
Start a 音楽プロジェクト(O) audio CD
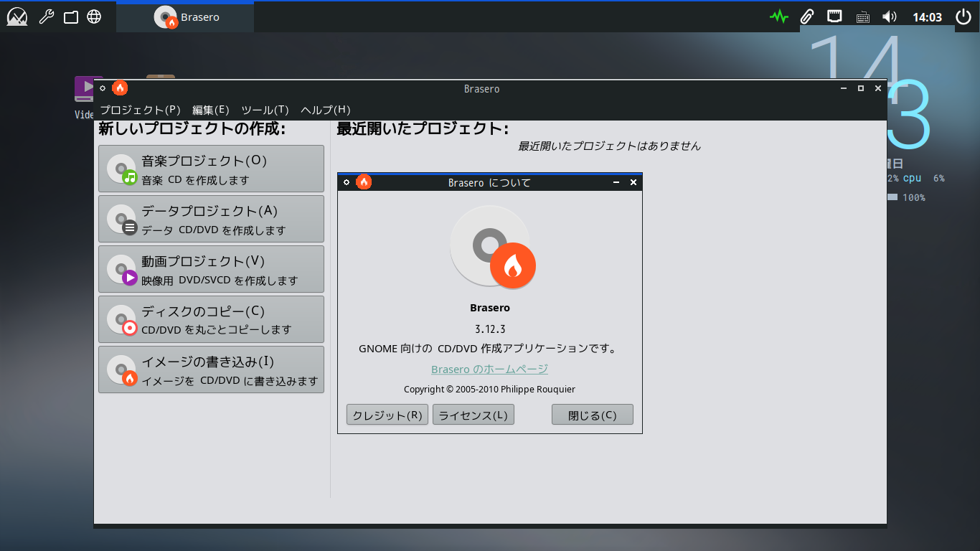pos(211,169)
